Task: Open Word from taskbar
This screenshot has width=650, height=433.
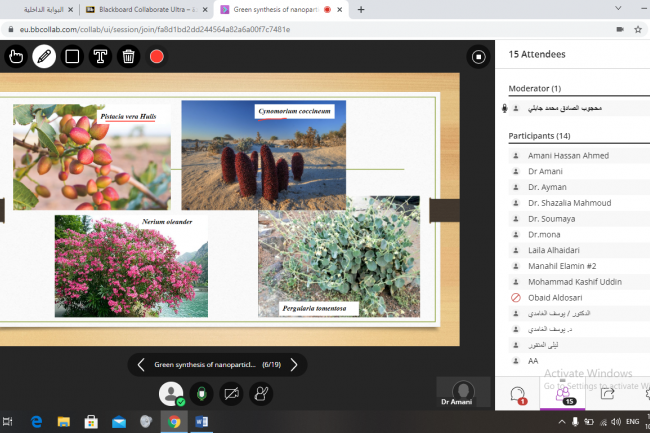Action: [201, 422]
